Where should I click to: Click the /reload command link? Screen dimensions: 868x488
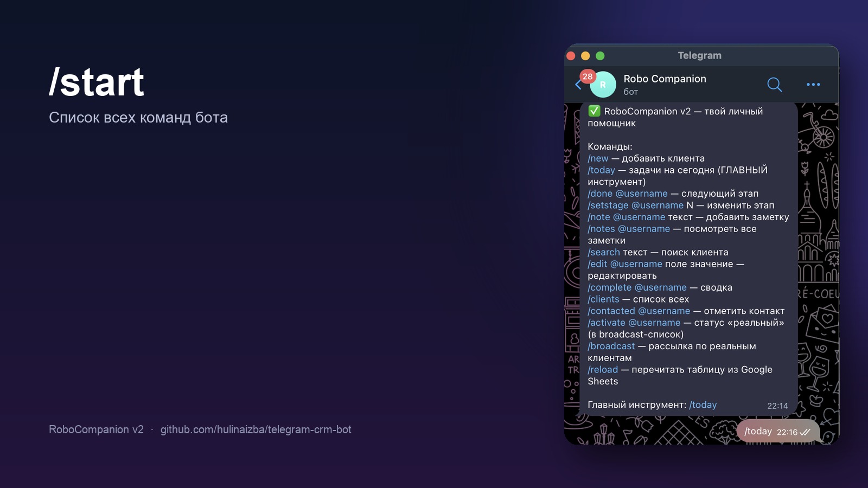603,370
